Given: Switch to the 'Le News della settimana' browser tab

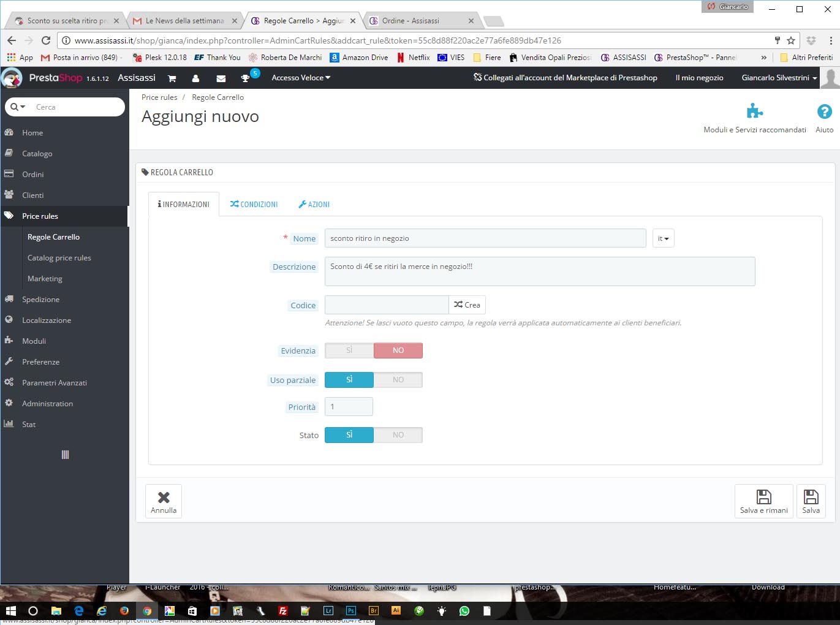Looking at the screenshot, I should (184, 21).
